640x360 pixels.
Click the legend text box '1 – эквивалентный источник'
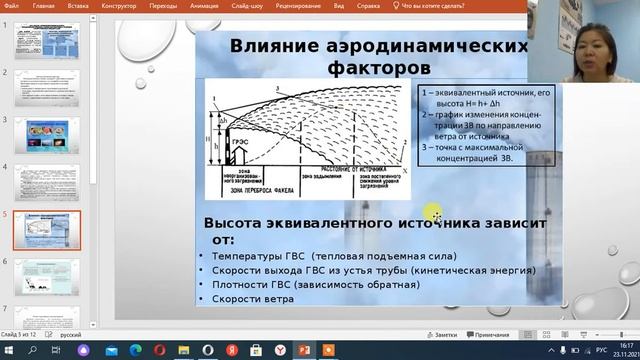click(486, 125)
